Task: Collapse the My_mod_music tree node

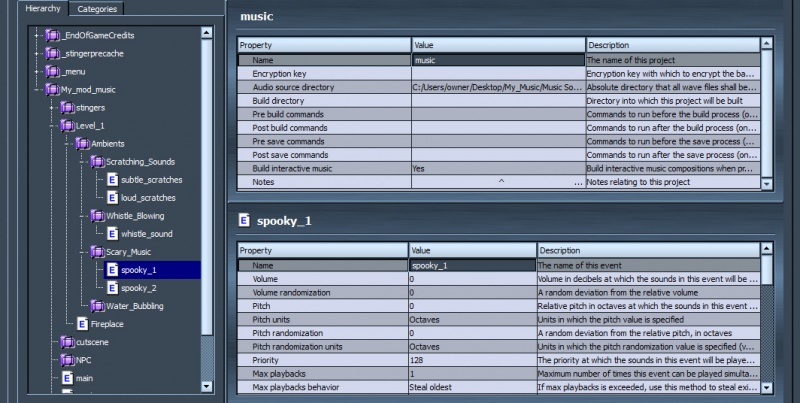Action: (35, 90)
